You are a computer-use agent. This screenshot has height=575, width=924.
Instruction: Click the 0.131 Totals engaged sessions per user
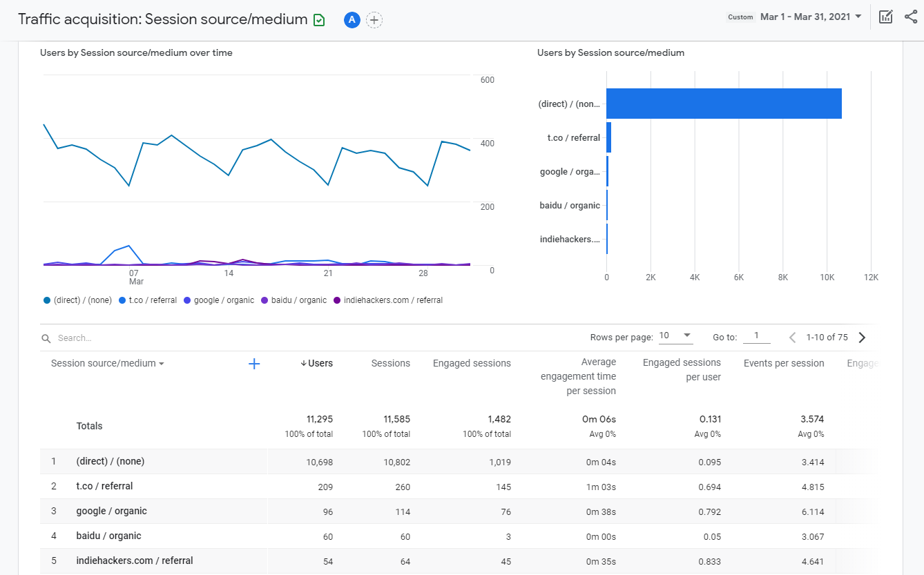(709, 419)
